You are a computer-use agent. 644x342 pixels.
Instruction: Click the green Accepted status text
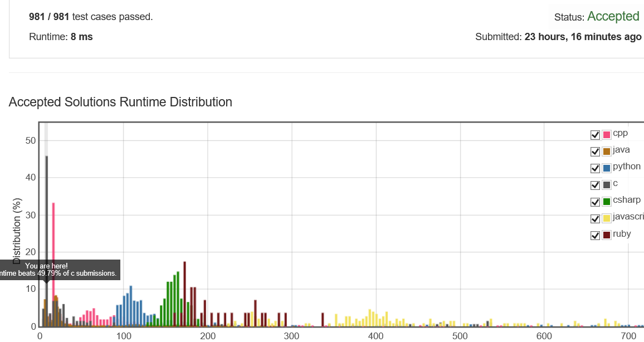613,17
